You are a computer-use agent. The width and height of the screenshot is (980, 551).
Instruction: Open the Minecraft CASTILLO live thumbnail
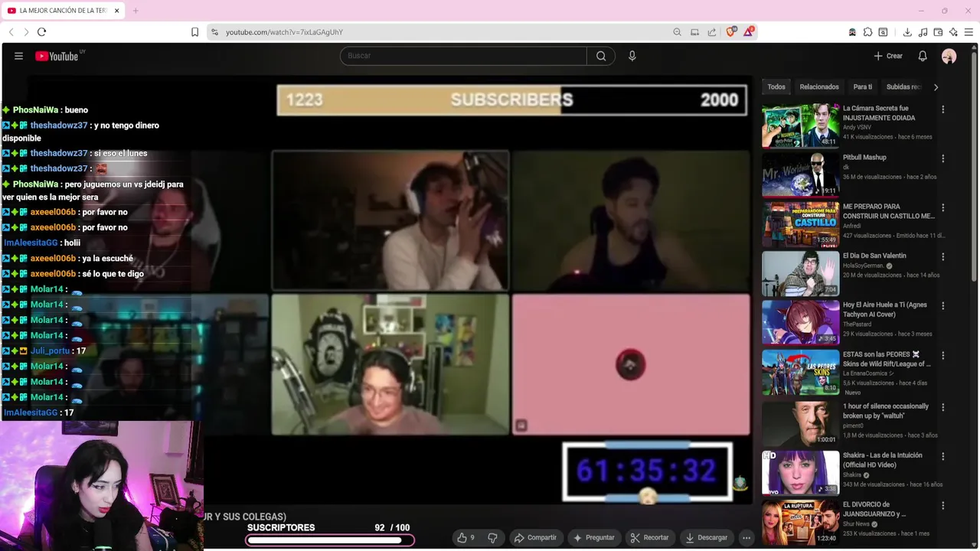(x=800, y=223)
